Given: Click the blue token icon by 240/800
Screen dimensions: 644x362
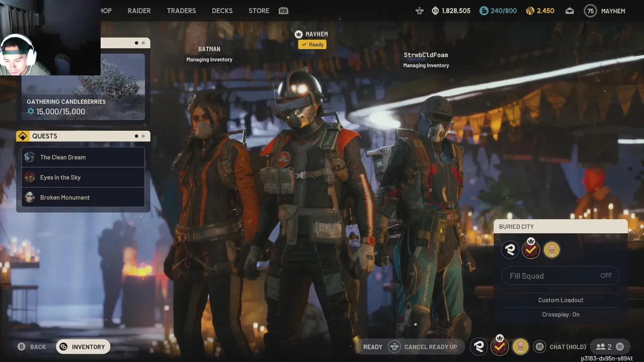Looking at the screenshot, I should tap(484, 11).
